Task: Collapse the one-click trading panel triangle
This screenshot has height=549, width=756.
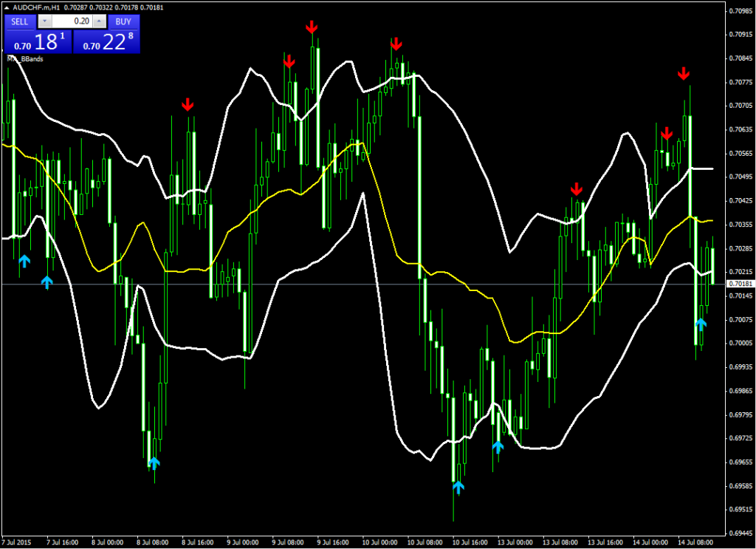Action: [7, 7]
